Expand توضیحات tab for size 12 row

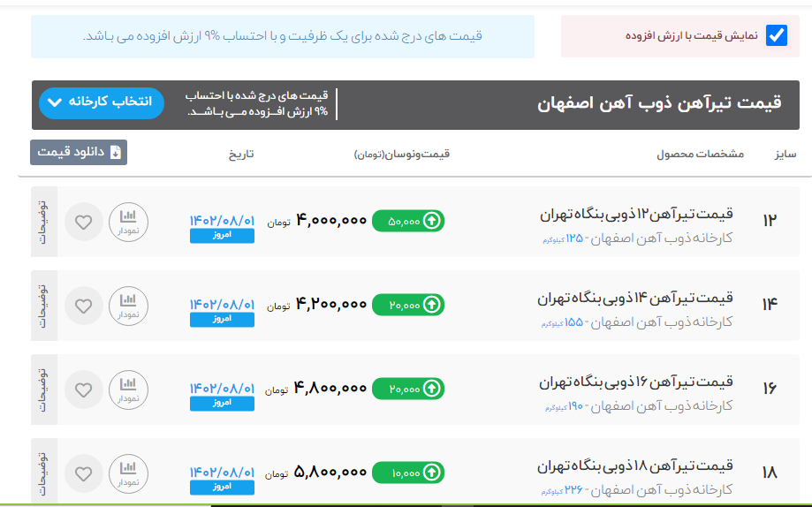point(43,222)
